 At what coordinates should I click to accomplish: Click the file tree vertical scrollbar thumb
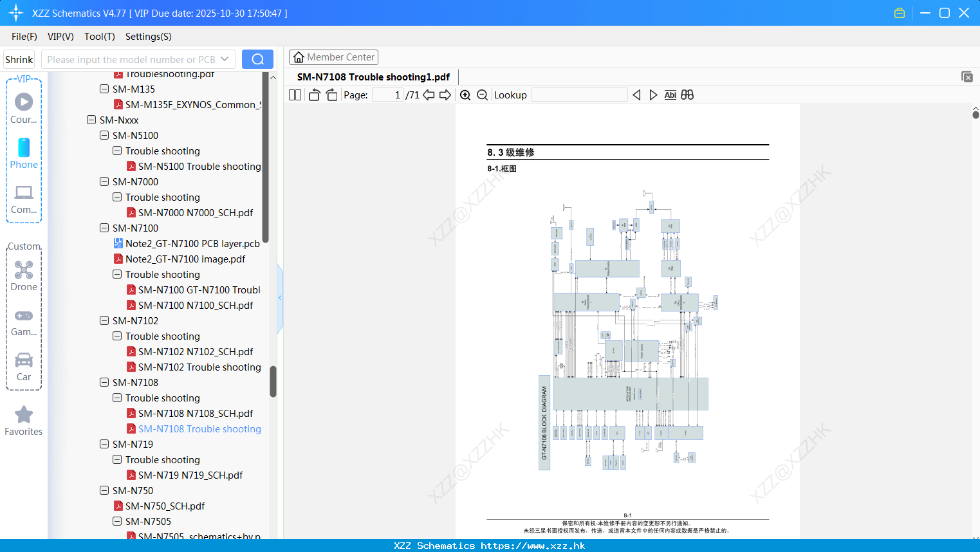point(273,382)
